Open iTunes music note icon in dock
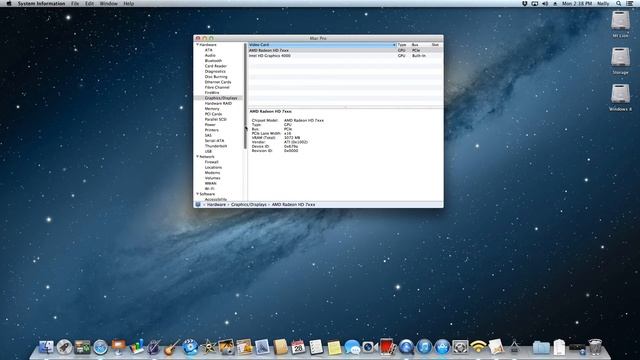 pos(424,347)
